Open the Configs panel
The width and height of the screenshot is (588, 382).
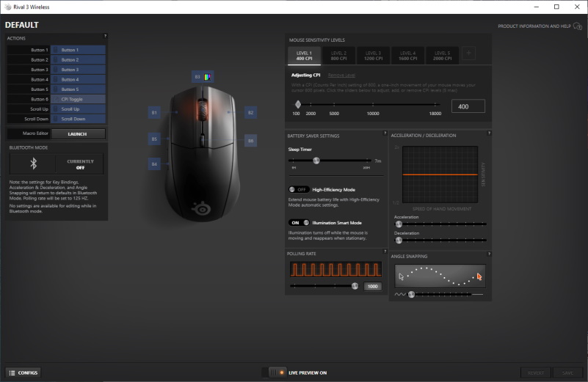tap(23, 372)
